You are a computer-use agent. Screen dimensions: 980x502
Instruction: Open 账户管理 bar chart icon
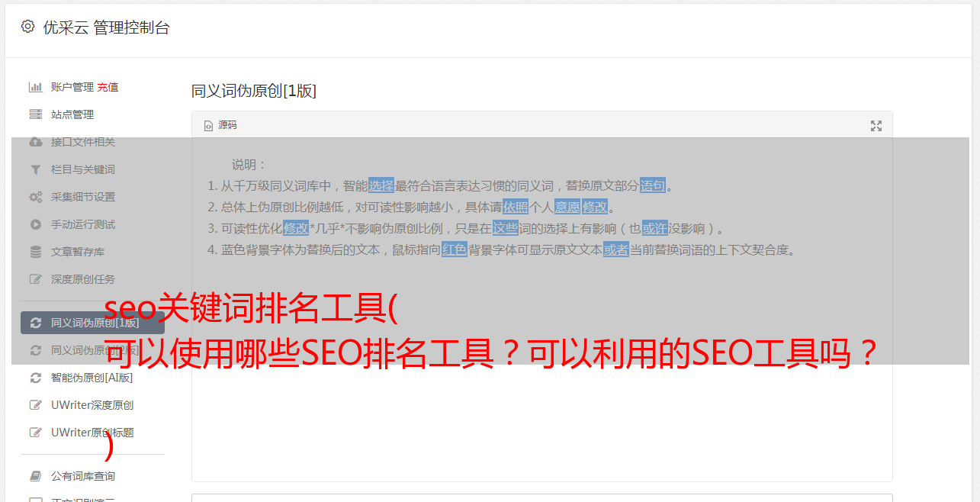(35, 87)
